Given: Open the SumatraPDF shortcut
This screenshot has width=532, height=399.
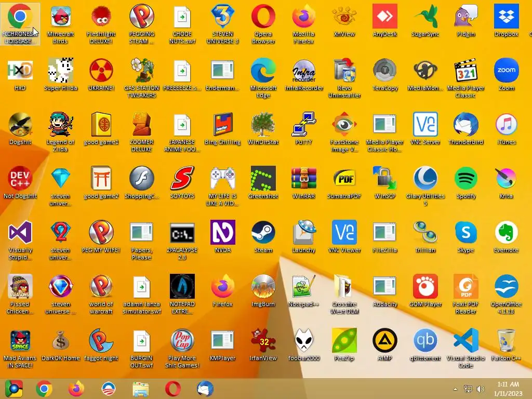Looking at the screenshot, I should 344,178.
